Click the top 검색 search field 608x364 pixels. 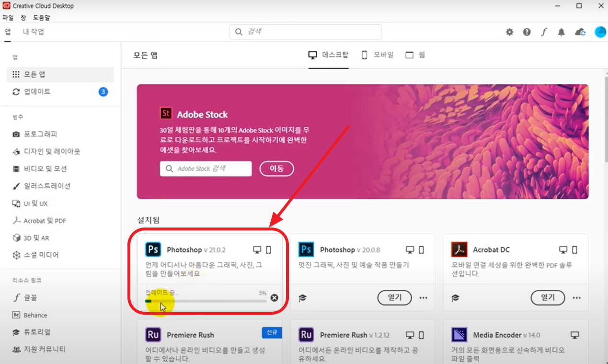[x=306, y=32]
